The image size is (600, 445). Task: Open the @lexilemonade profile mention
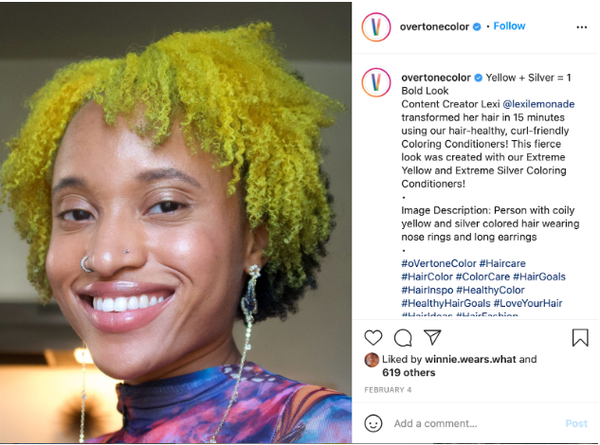point(538,104)
